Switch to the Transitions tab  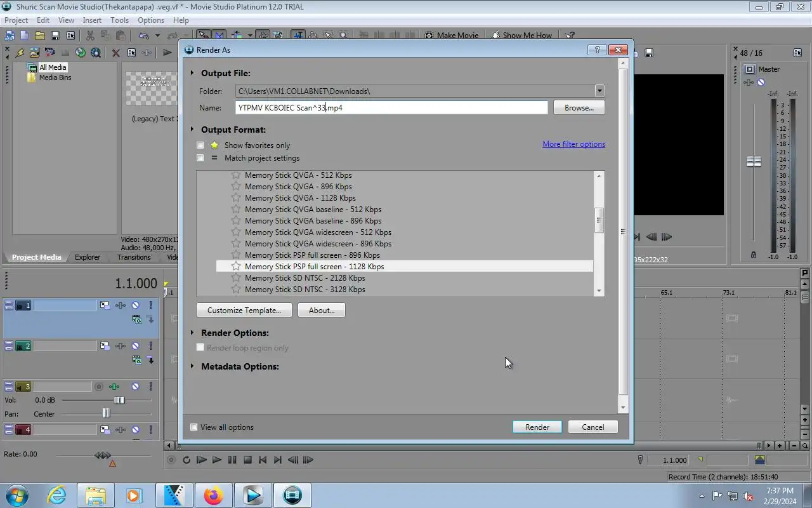point(134,257)
